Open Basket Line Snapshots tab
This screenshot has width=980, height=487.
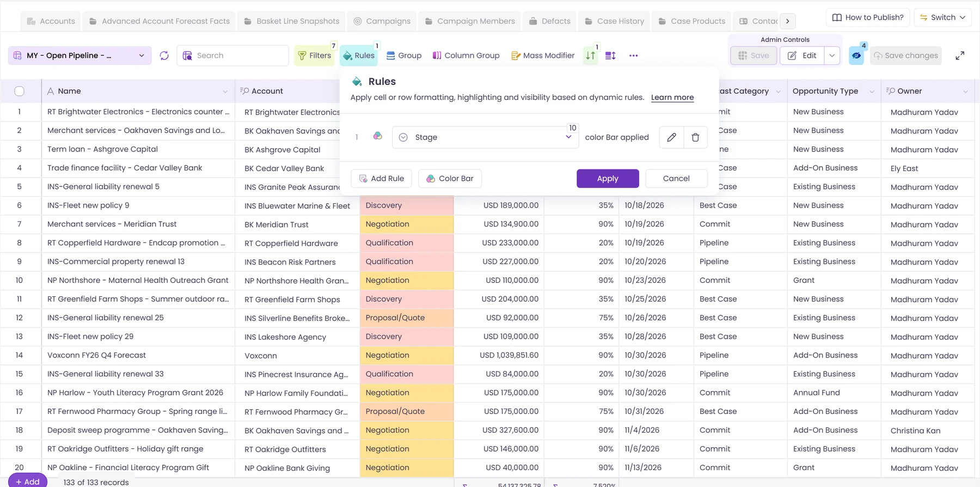coord(291,21)
